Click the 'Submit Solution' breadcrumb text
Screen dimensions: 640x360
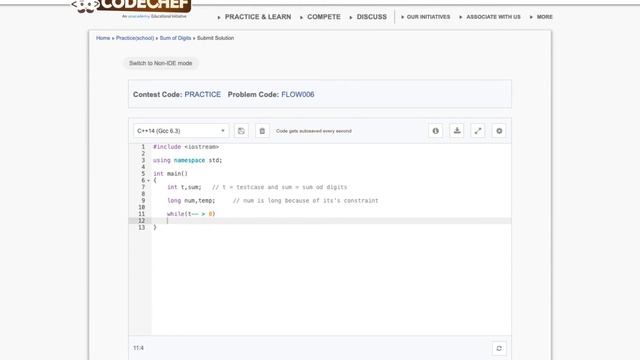[216, 38]
